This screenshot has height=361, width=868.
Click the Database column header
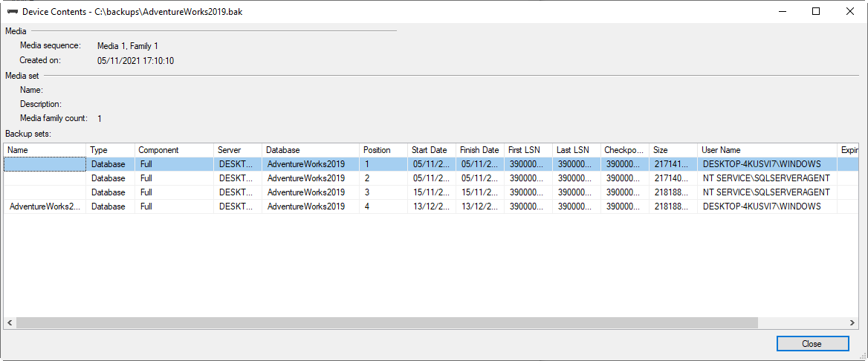[311, 150]
